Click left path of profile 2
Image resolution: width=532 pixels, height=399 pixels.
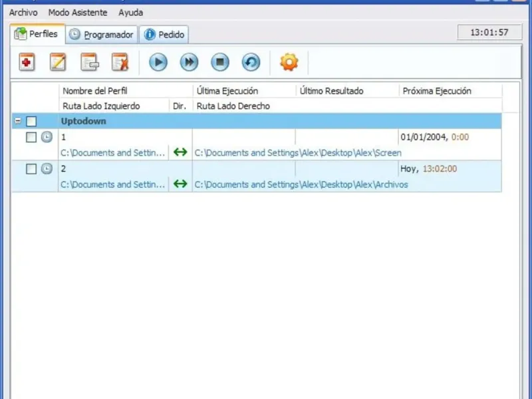[112, 184]
